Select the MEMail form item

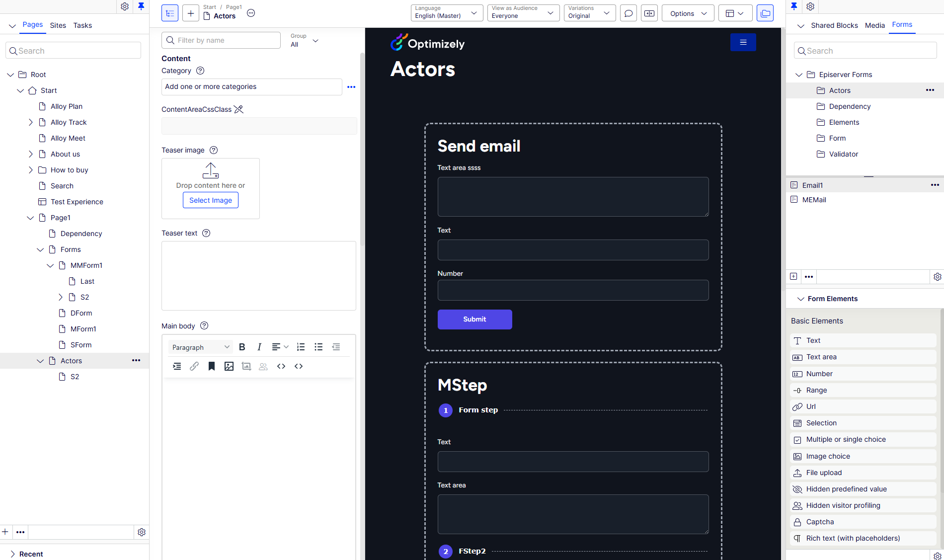814,200
